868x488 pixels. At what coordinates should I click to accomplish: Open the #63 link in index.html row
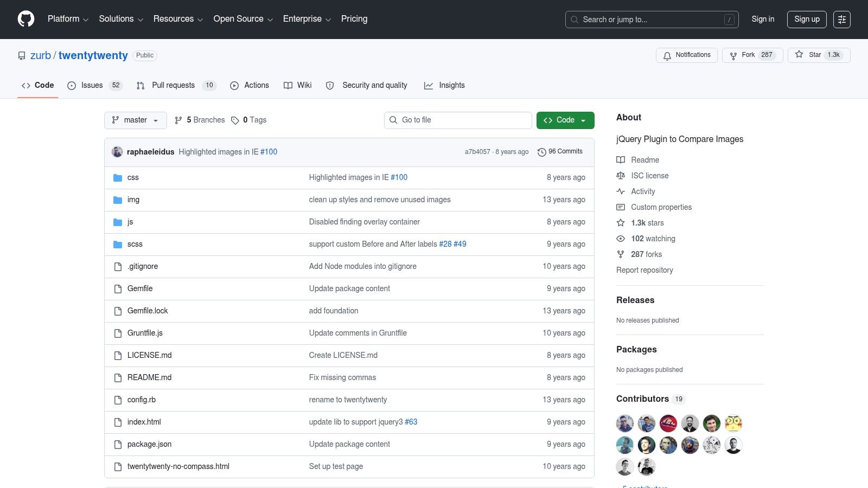click(x=411, y=422)
